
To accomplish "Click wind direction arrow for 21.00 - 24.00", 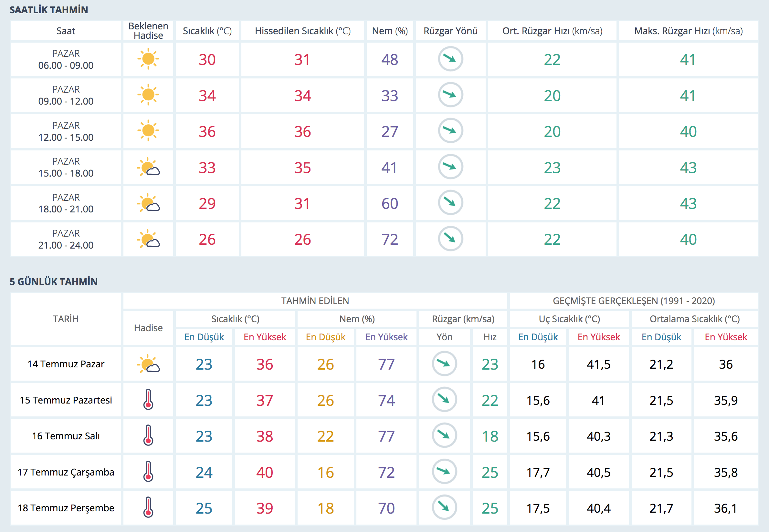I will click(450, 239).
